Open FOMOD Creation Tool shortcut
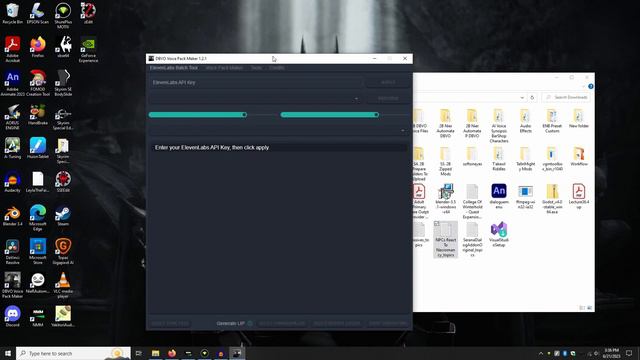 pos(38,83)
